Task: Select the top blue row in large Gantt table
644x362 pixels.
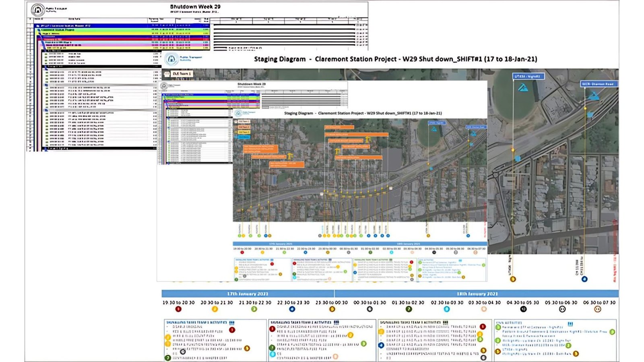Action: click(x=121, y=26)
